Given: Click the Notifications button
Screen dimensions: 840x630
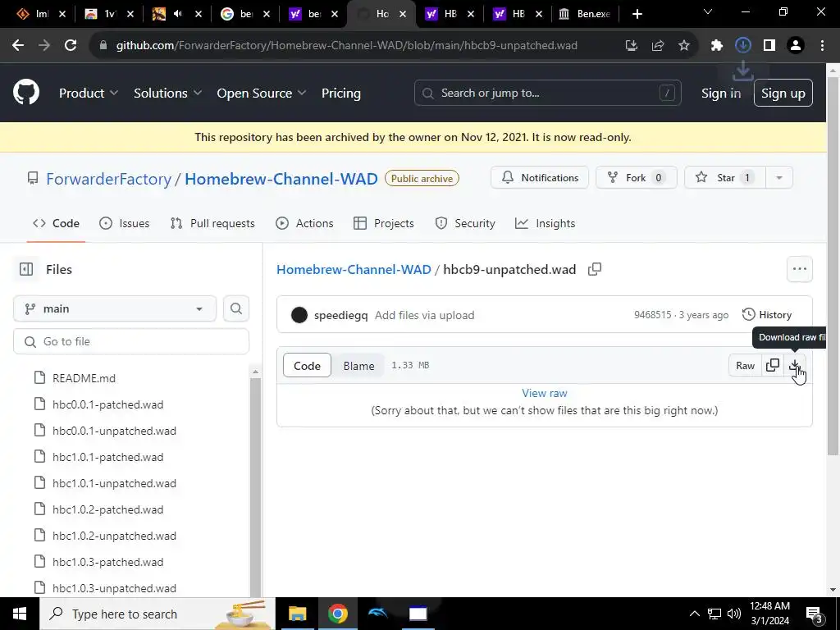Looking at the screenshot, I should [540, 178].
